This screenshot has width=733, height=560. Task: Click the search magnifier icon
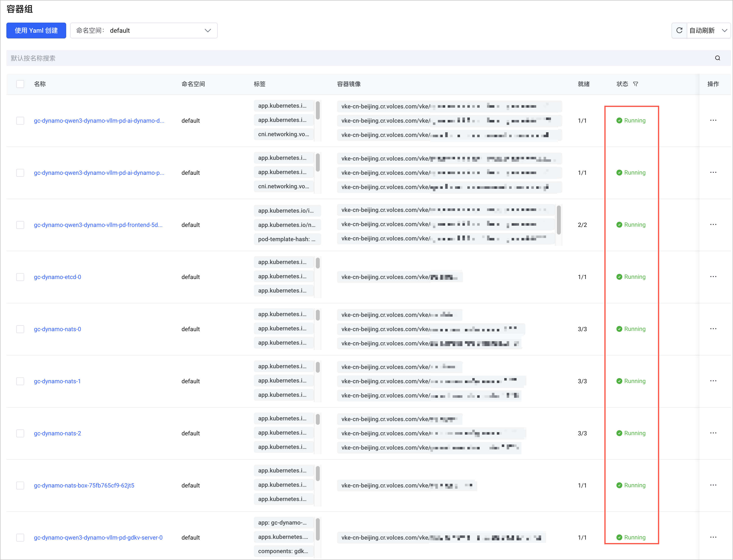click(718, 58)
